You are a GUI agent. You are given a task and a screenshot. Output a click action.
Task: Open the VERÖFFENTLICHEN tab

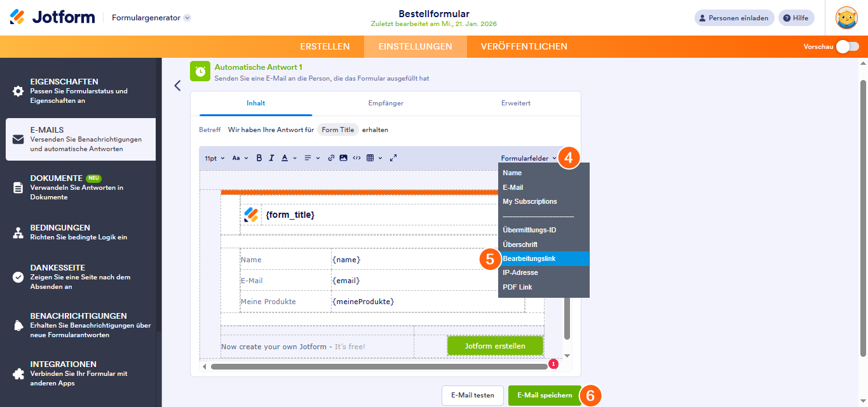pos(524,46)
